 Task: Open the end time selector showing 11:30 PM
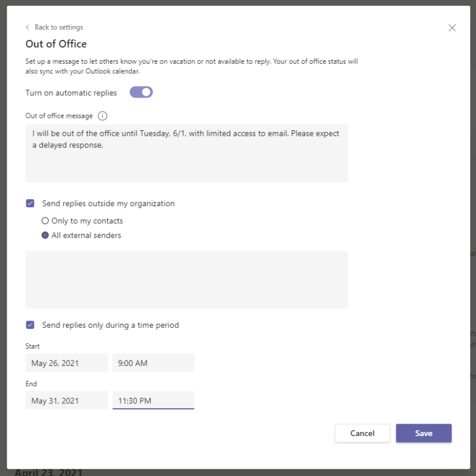[x=153, y=400]
